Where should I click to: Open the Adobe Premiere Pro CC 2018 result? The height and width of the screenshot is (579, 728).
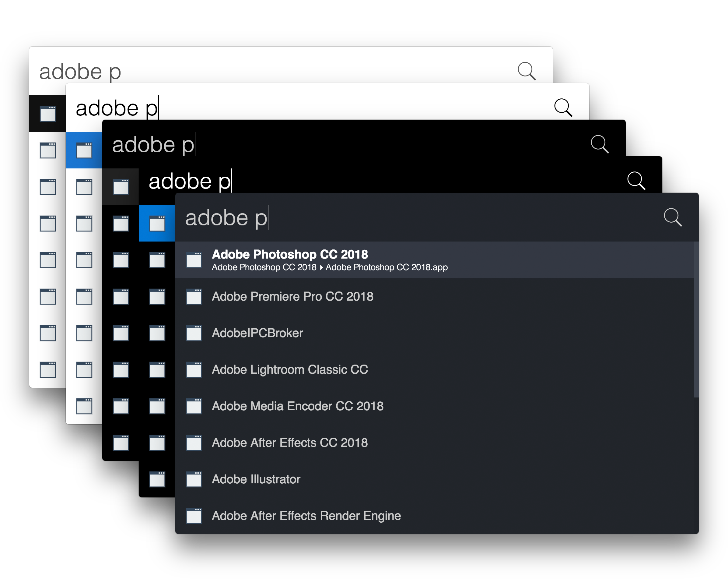coord(434,296)
